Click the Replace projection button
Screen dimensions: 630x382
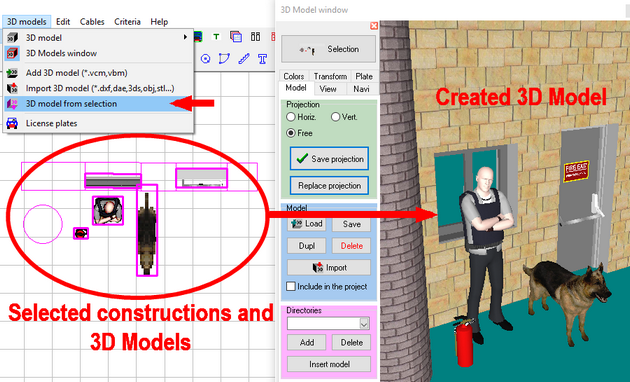point(329,186)
